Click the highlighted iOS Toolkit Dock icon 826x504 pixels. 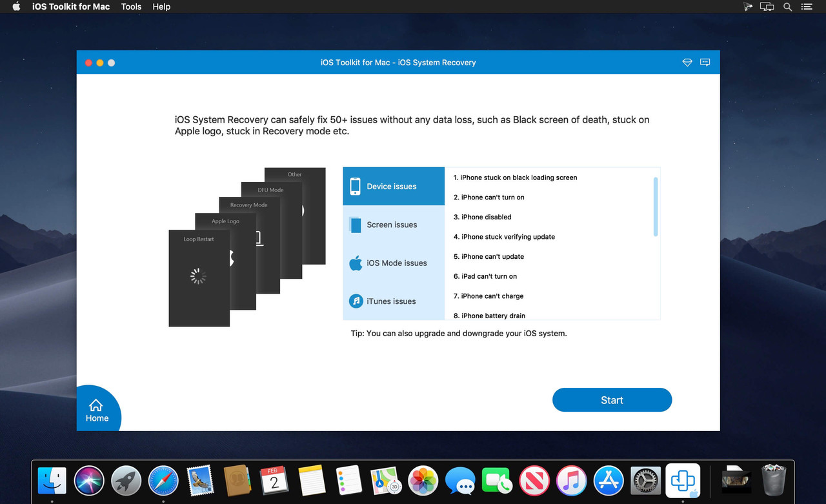tap(682, 480)
